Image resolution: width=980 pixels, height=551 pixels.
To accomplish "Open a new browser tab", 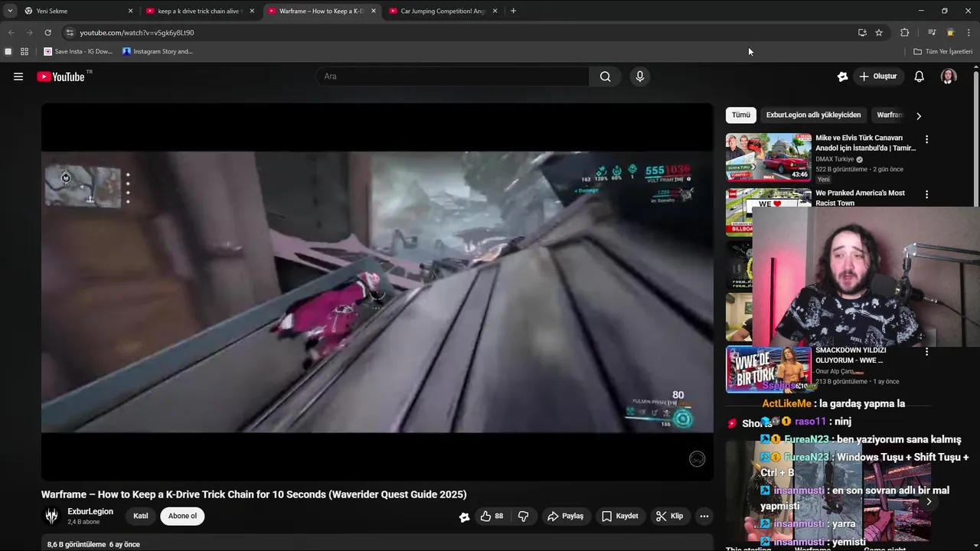I will (x=513, y=11).
